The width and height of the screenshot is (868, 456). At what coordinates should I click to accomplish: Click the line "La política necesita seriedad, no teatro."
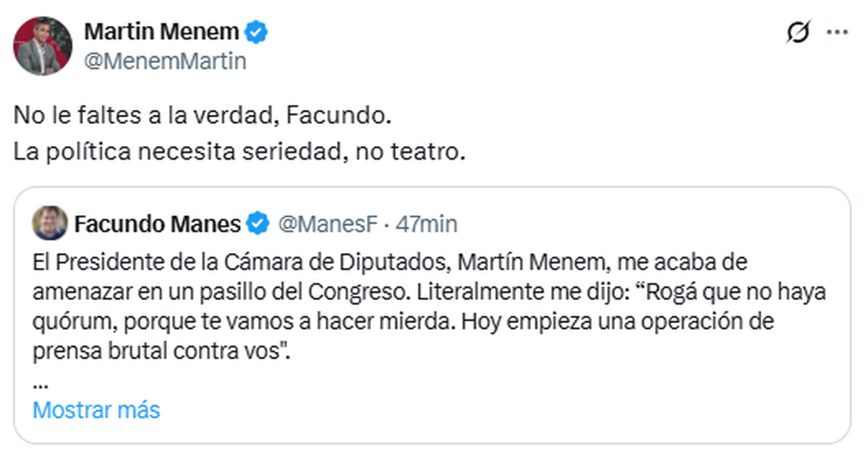pyautogui.click(x=237, y=152)
